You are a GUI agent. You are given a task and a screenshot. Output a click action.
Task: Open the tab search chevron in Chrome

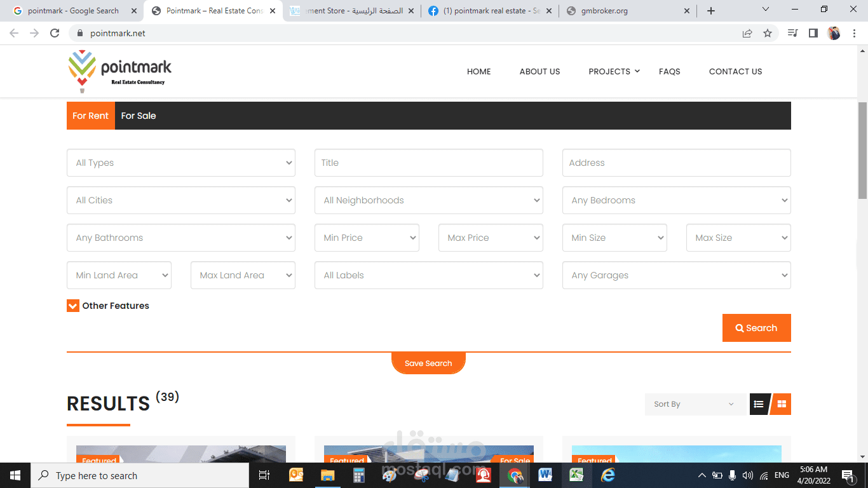(765, 10)
